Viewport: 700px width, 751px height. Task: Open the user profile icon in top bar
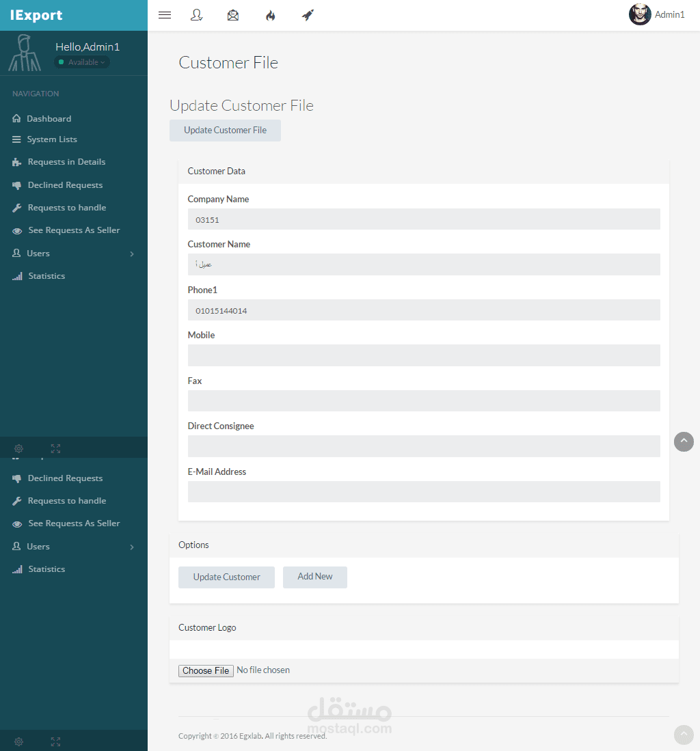point(196,15)
